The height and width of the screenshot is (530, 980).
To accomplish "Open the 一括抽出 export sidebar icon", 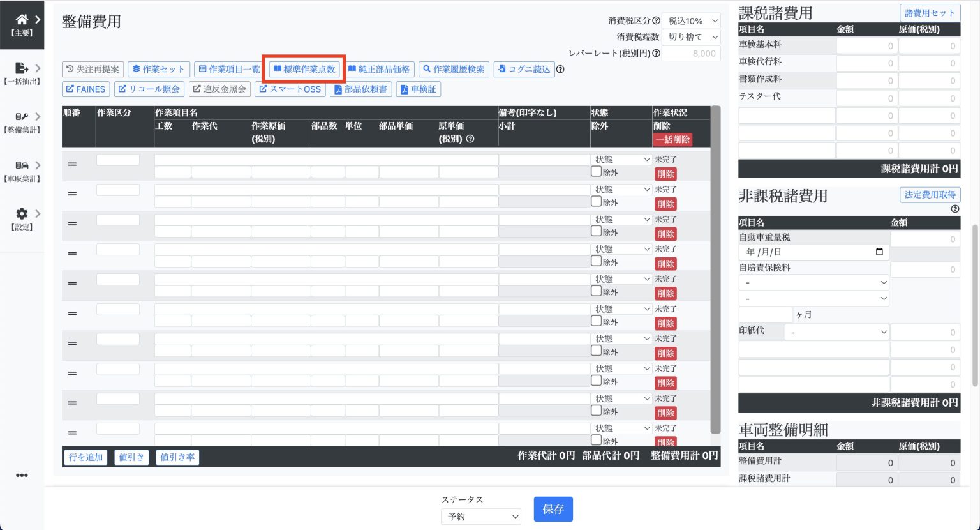I will (x=22, y=68).
